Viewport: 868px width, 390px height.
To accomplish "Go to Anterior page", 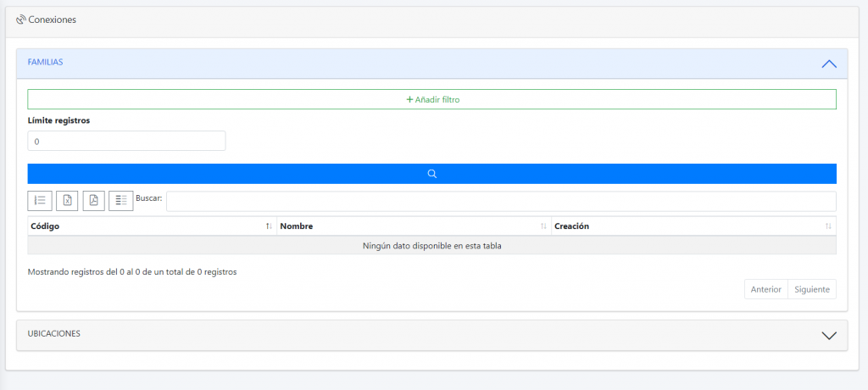I will pos(765,289).
